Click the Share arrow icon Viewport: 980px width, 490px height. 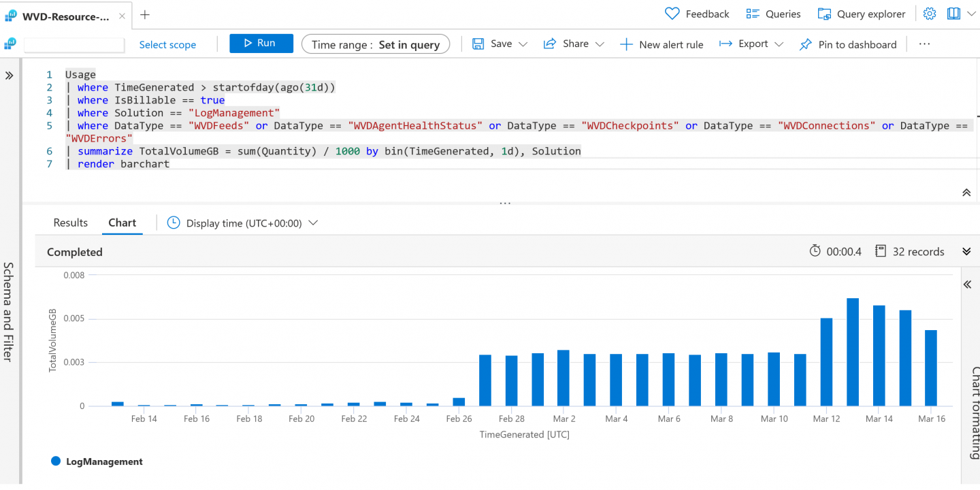(x=550, y=44)
